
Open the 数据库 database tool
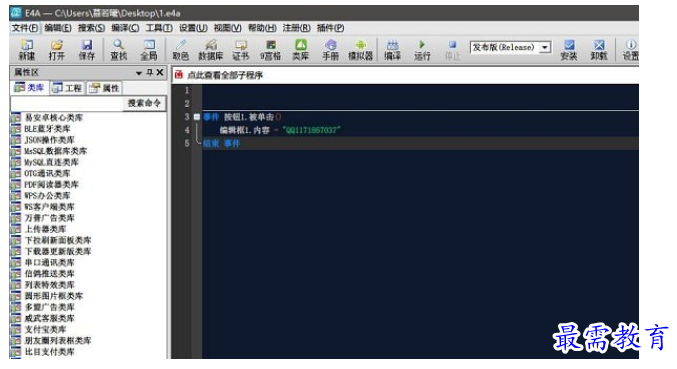tap(211, 50)
